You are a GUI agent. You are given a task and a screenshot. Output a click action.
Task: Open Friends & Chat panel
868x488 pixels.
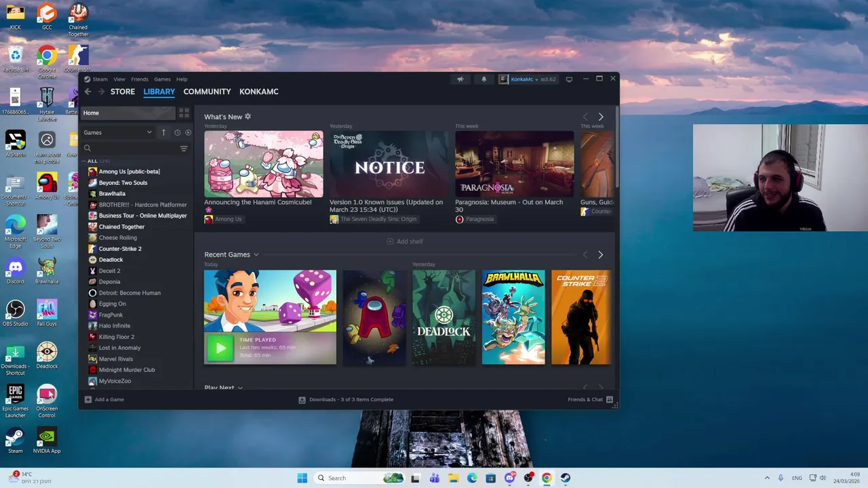590,400
